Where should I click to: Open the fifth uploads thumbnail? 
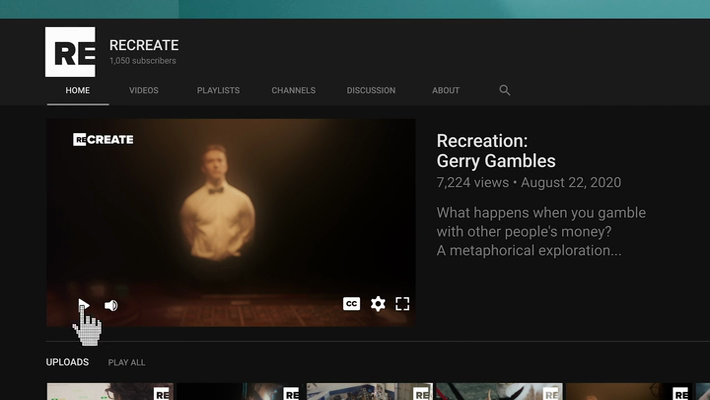(x=629, y=391)
